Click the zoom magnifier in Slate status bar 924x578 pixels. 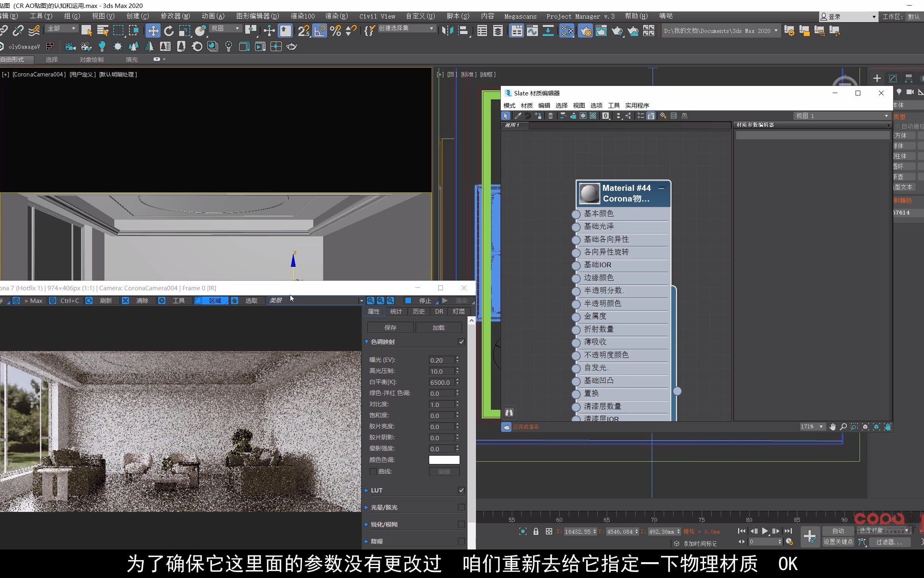click(843, 427)
